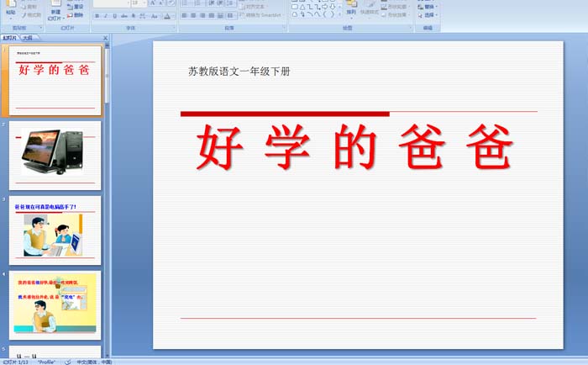This screenshot has height=365, width=588.
Task: Click the decrease list level icon
Action: pyautogui.click(x=212, y=3)
